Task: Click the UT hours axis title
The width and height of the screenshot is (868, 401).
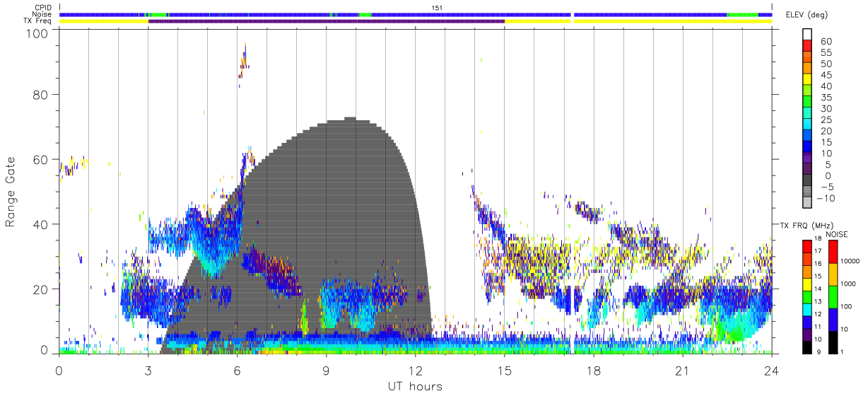Action: click(415, 386)
